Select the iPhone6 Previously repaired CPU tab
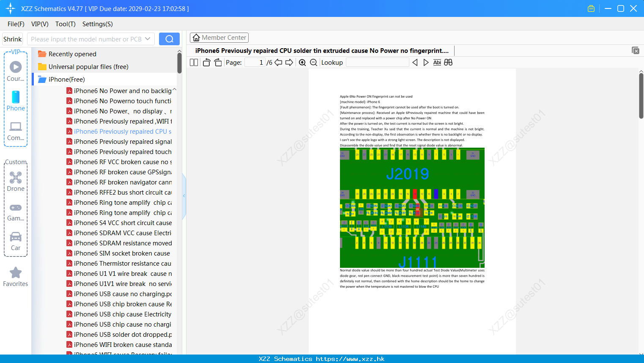The width and height of the screenshot is (644, 363). pos(322,51)
